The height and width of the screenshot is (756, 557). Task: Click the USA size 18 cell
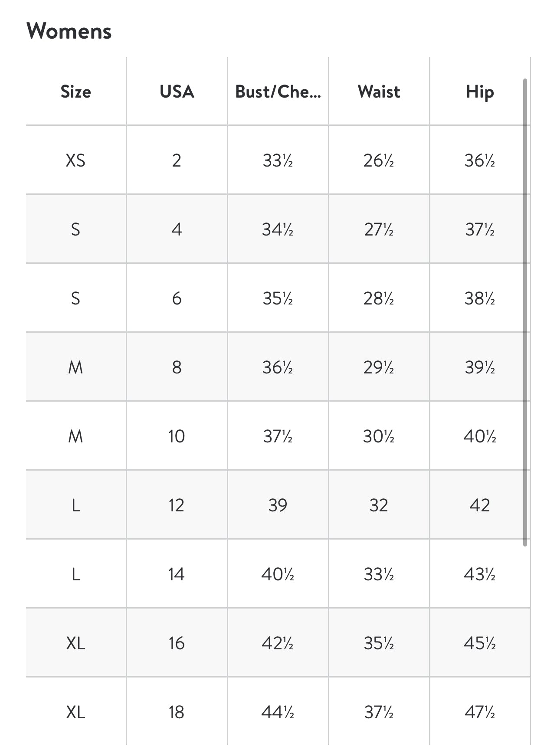click(177, 712)
